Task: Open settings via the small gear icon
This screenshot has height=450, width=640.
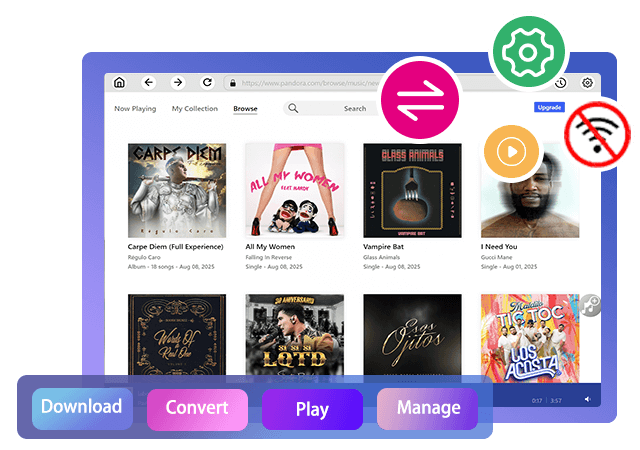Action: [x=587, y=83]
